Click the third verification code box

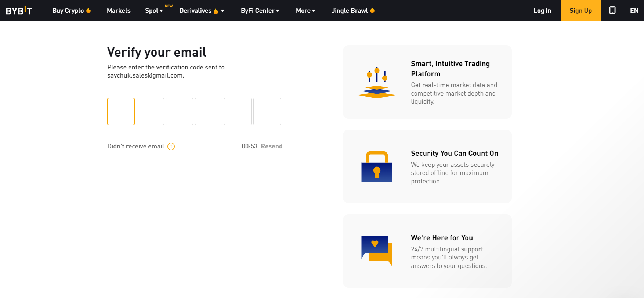coord(179,111)
